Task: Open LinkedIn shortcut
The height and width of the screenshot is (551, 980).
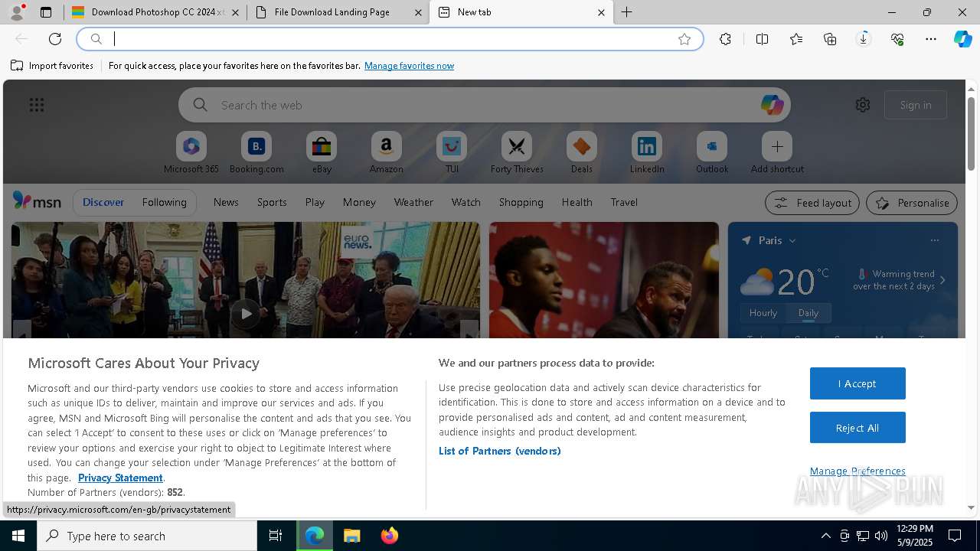Action: pyautogui.click(x=647, y=152)
